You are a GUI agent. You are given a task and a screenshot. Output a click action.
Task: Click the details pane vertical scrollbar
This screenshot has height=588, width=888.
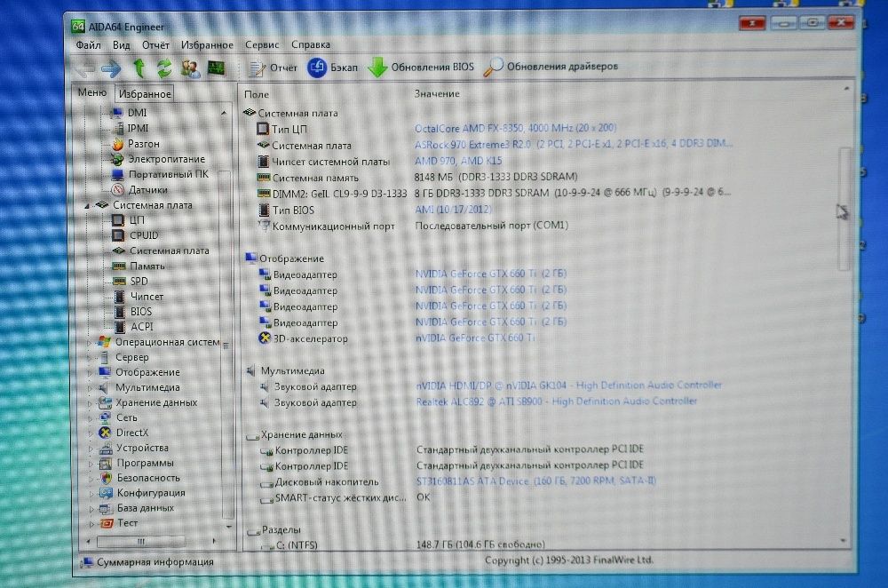point(845,314)
